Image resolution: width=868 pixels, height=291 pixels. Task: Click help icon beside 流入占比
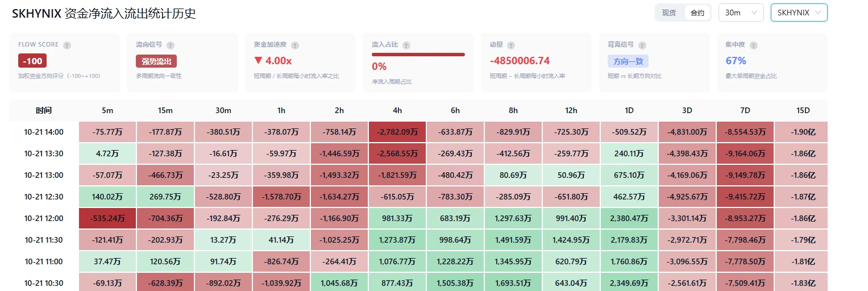406,45
